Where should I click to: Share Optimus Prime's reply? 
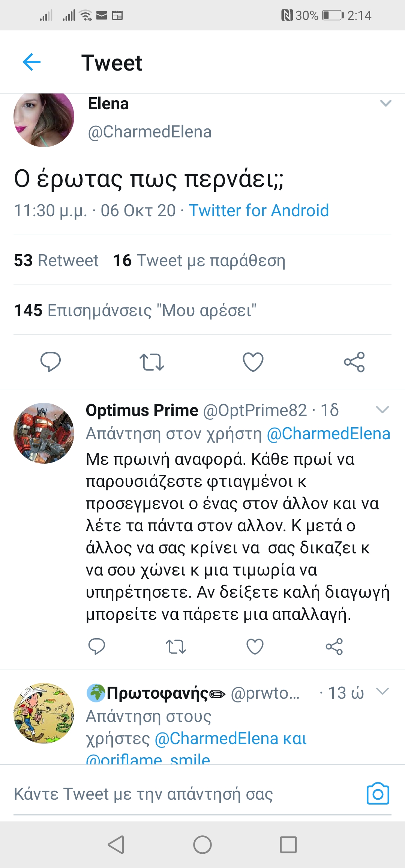(x=334, y=646)
